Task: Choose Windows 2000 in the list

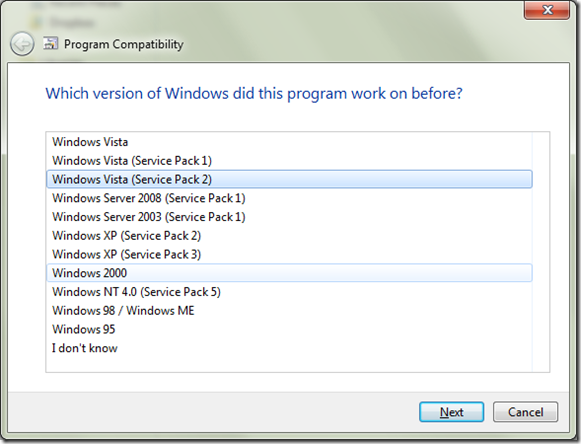Action: tap(289, 273)
